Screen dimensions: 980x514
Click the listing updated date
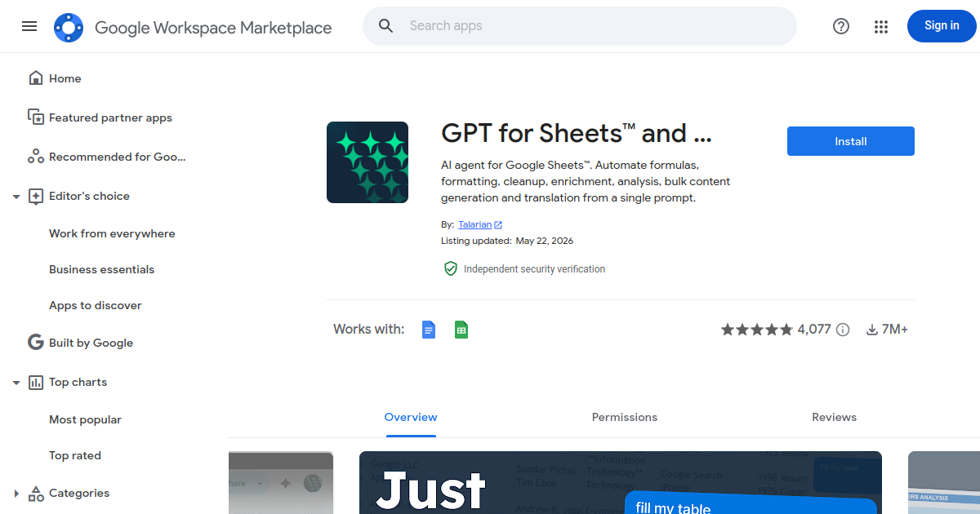[545, 241]
